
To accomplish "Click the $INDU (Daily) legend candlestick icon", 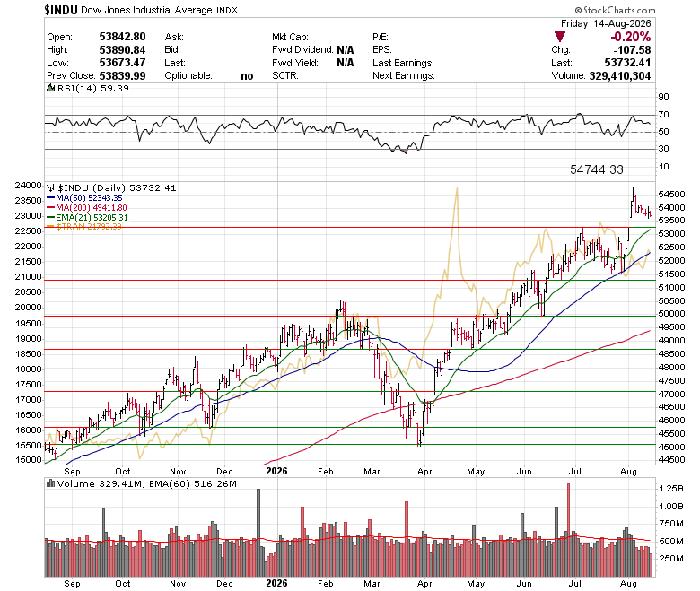I will tap(51, 187).
